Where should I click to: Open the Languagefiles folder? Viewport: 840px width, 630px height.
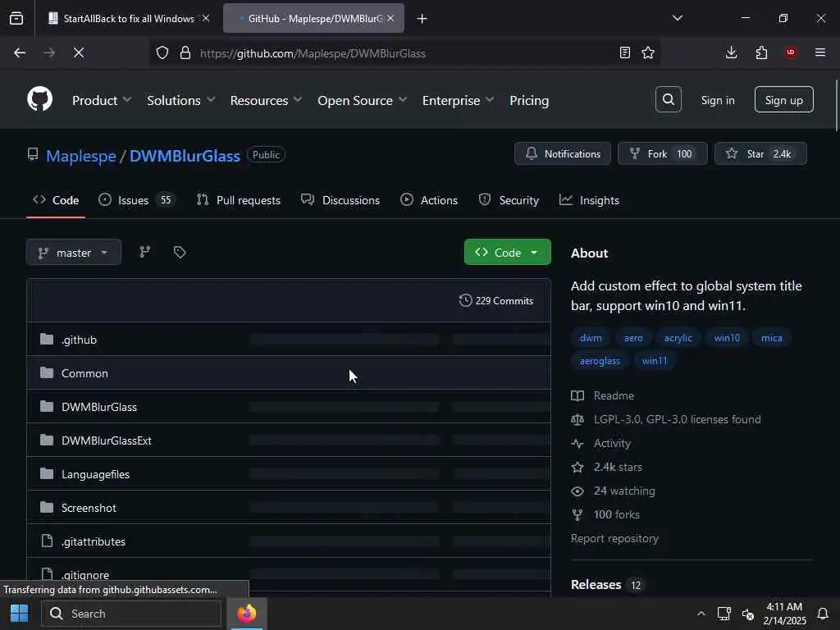(x=95, y=475)
